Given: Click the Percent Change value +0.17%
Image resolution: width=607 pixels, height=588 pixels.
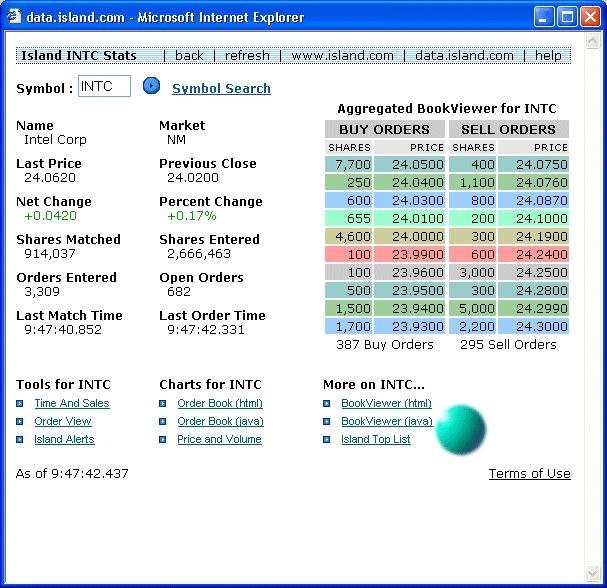Looking at the screenshot, I should point(192,216).
